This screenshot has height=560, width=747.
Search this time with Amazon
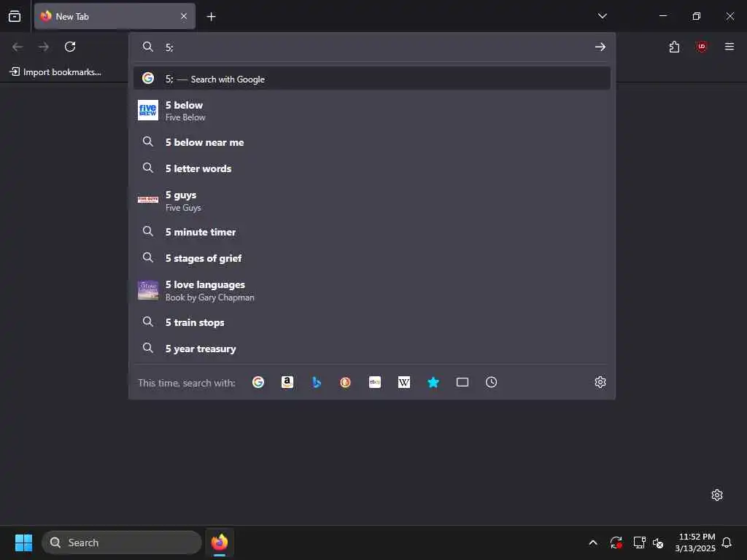[287, 382]
